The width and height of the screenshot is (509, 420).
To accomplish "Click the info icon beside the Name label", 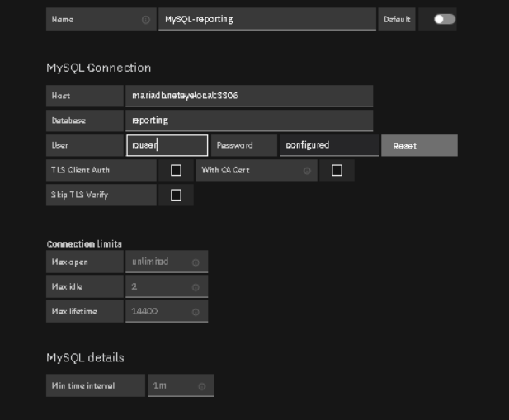I will pos(146,20).
